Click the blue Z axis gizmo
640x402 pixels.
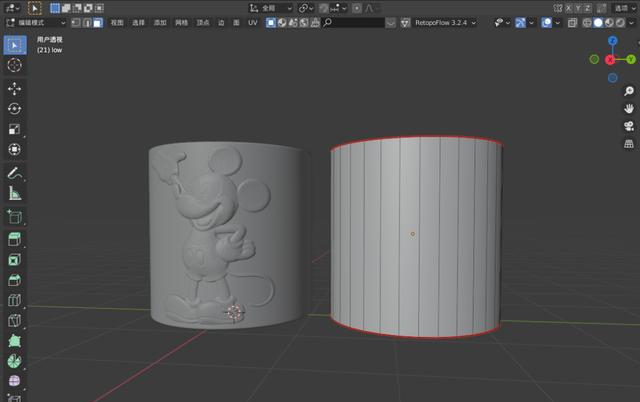tap(611, 40)
